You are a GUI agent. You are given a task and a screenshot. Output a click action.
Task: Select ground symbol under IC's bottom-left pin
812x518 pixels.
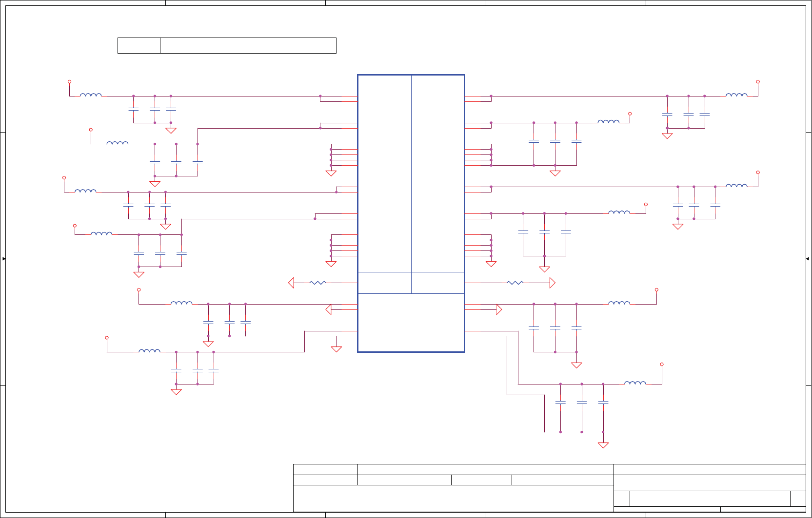(337, 349)
